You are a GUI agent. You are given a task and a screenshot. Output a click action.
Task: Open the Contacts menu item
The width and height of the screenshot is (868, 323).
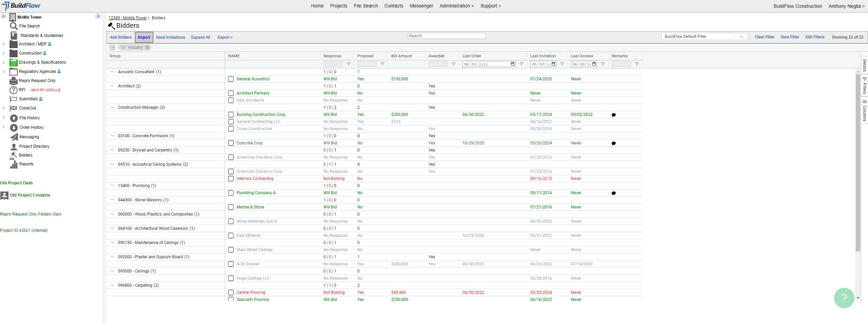coord(394,6)
